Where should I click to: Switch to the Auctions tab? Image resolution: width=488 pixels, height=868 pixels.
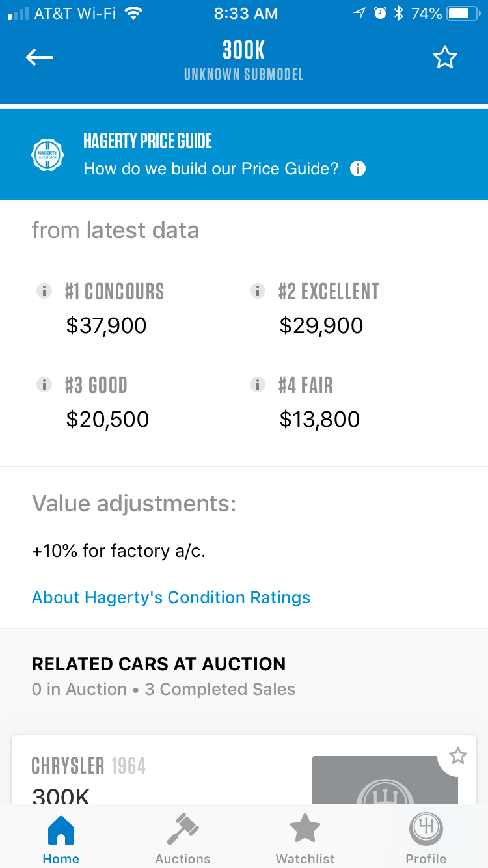183,839
